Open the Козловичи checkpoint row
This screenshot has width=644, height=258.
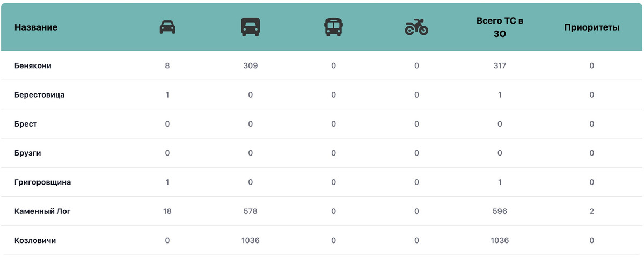click(x=35, y=240)
